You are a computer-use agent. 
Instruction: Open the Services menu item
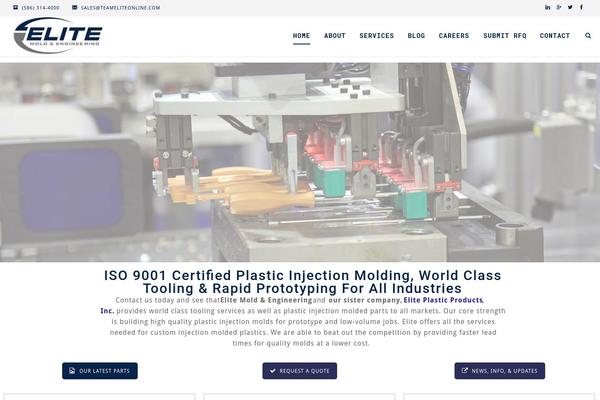(377, 36)
